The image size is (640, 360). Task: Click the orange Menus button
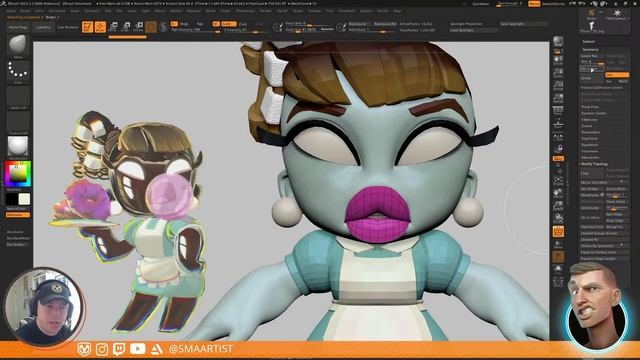pyautogui.click(x=534, y=4)
